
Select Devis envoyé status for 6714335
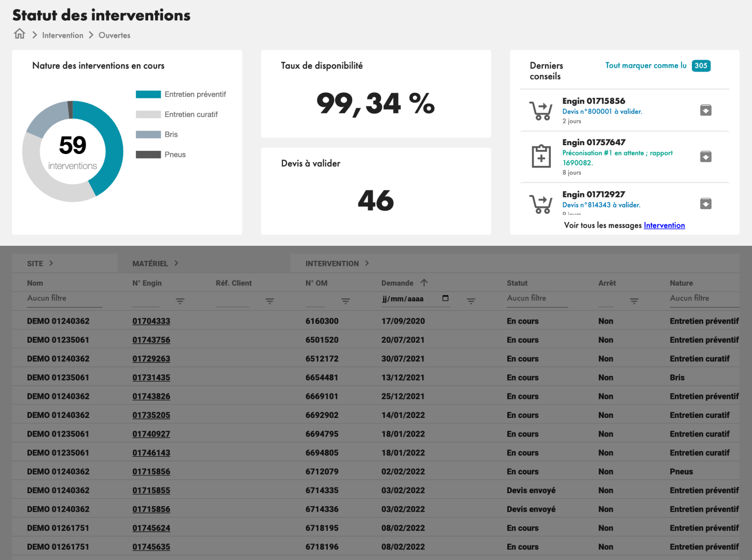(531, 491)
